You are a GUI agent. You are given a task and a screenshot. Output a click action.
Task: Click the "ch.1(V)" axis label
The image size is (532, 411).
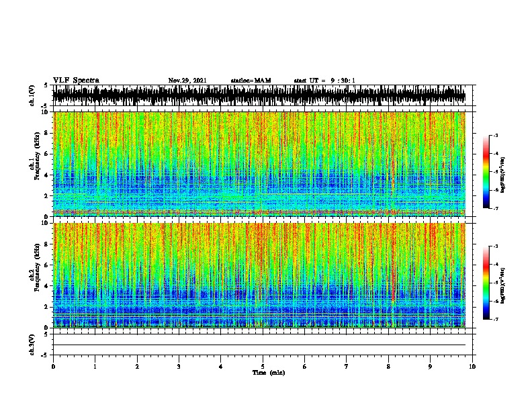tap(32, 95)
